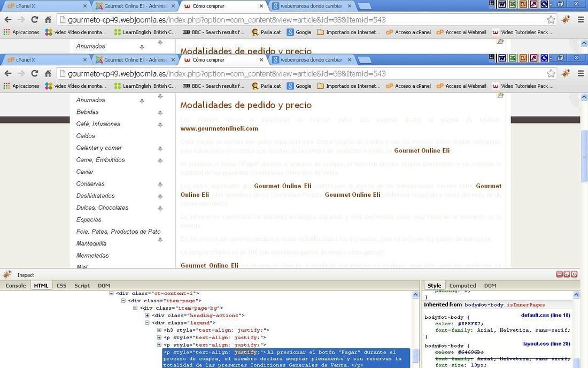This screenshot has width=588, height=368.
Task: Switch to the Computed tab in side panel
Action: click(463, 286)
